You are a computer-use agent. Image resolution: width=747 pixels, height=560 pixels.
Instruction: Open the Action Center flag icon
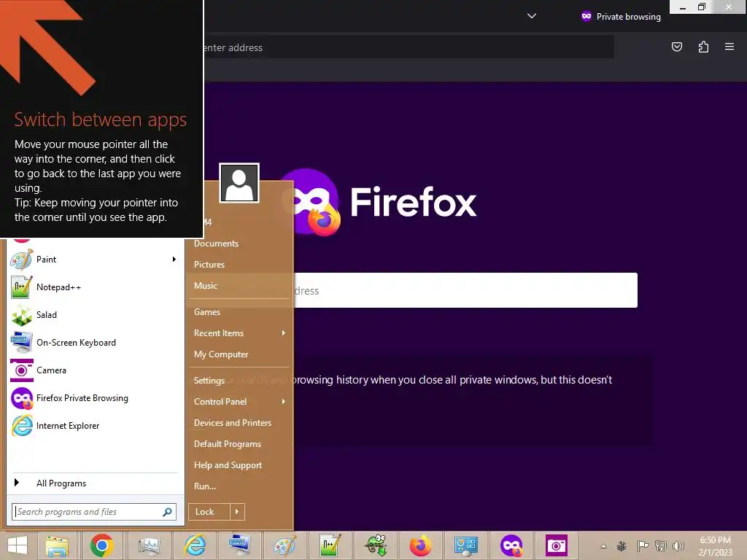(x=642, y=546)
